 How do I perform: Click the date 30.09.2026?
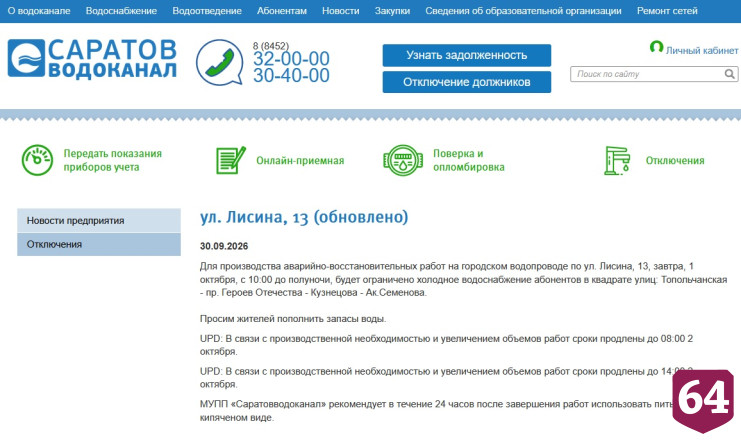click(x=224, y=246)
